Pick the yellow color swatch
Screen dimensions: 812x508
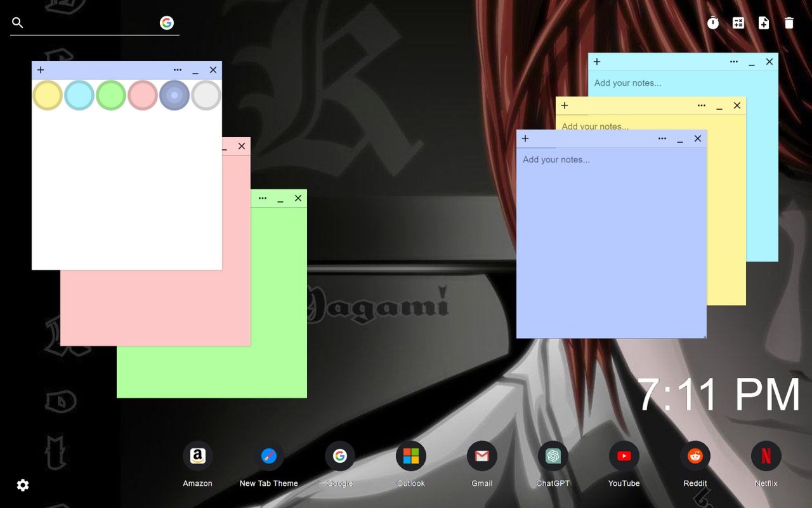click(48, 95)
